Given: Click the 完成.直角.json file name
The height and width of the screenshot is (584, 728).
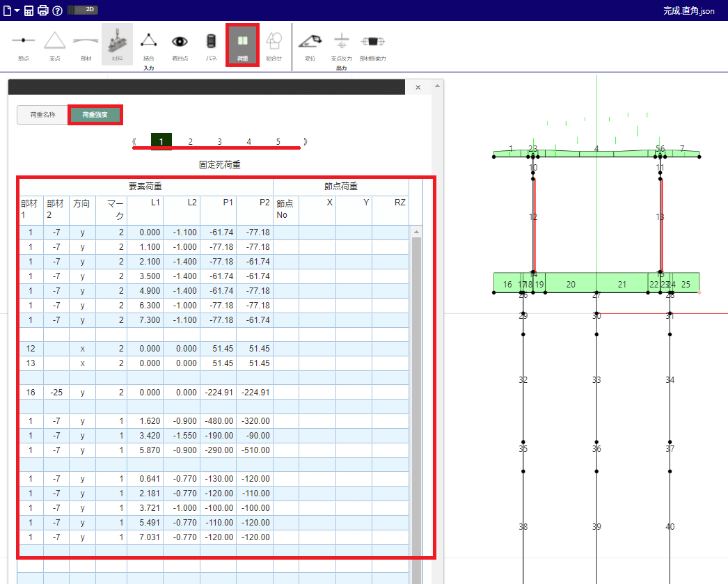Looking at the screenshot, I should click(688, 10).
